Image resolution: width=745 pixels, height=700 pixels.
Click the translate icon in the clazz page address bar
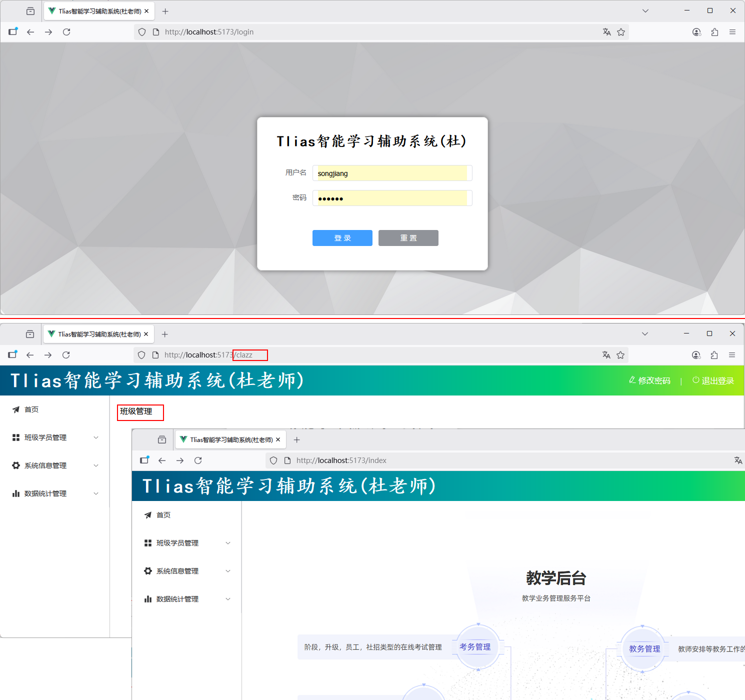pyautogui.click(x=606, y=355)
